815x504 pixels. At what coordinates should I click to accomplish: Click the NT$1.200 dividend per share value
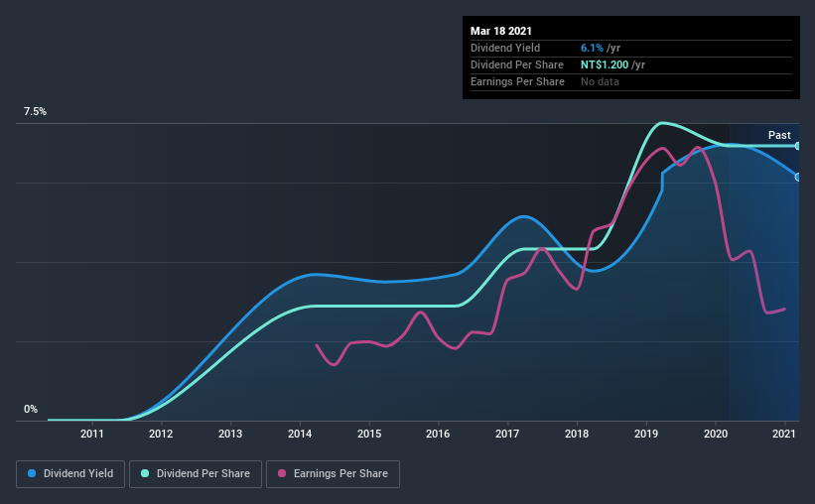tap(605, 64)
